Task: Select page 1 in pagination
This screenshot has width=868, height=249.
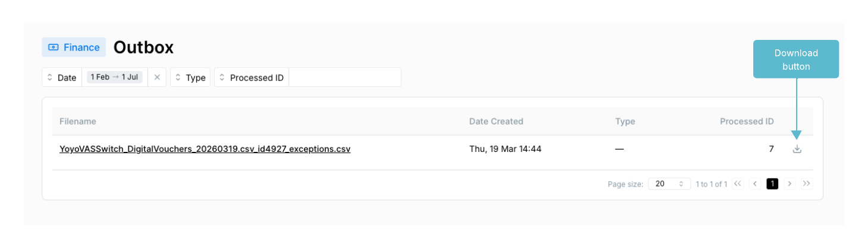Action: (x=772, y=183)
